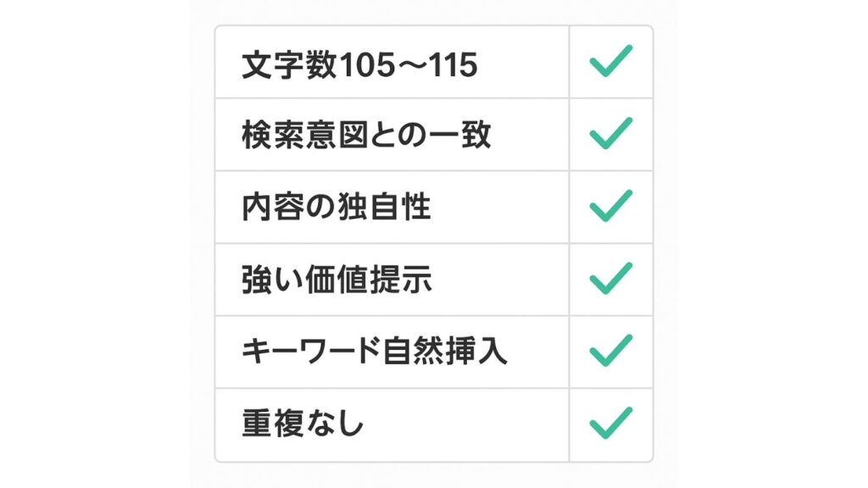Click the 内容の独自性 row label
The height and width of the screenshot is (488, 868).
point(336,208)
